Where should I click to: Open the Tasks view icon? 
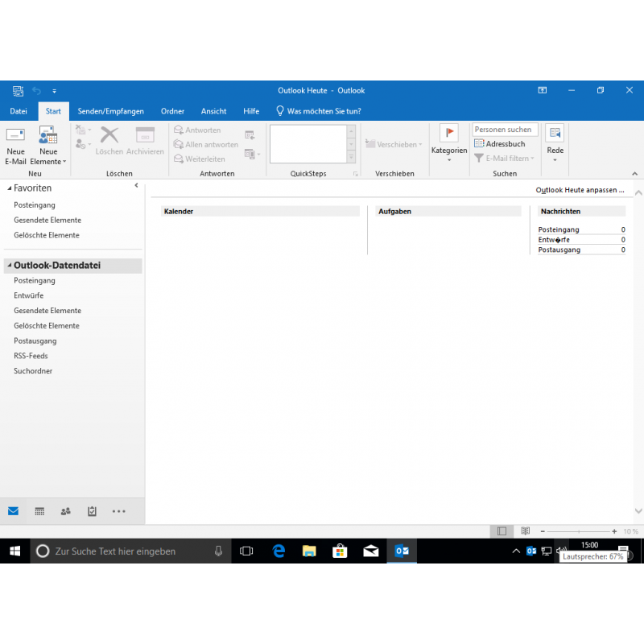pos(92,511)
